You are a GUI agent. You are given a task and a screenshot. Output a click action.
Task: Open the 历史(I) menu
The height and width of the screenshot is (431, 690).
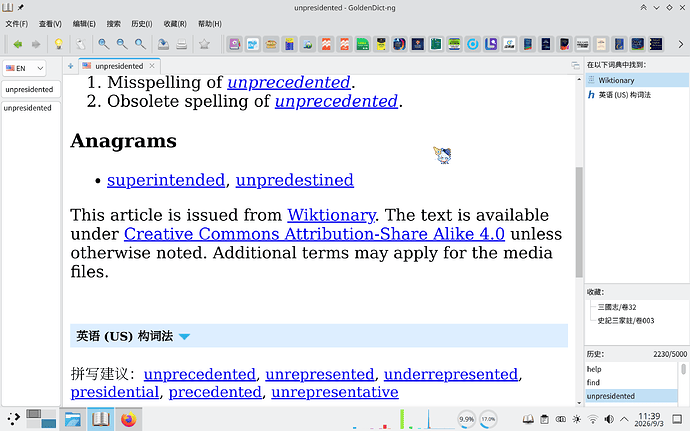[x=142, y=24]
